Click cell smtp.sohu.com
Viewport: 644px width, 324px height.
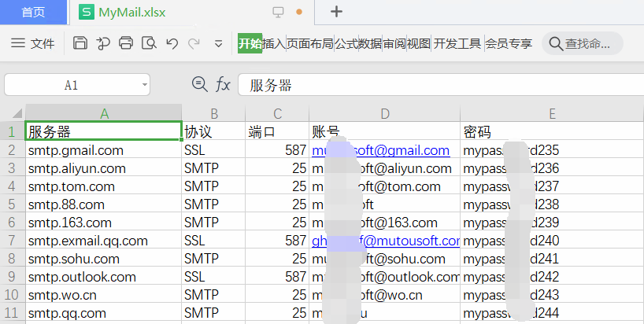103,259
